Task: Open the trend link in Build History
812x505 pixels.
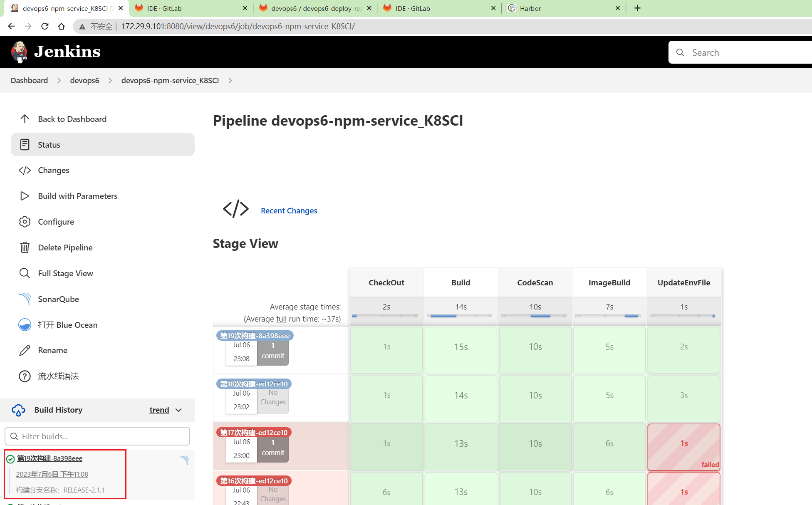Action: [x=159, y=410]
